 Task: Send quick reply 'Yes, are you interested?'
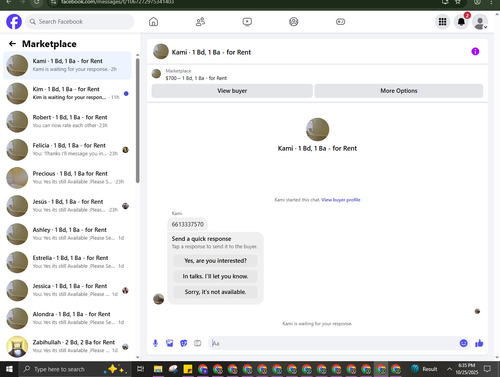tap(215, 261)
